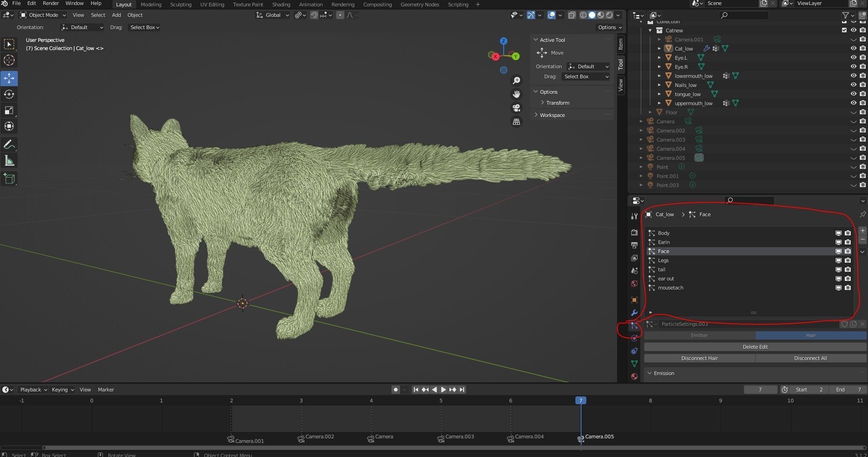
Task: Open the Object Data properties tab
Action: (634, 364)
